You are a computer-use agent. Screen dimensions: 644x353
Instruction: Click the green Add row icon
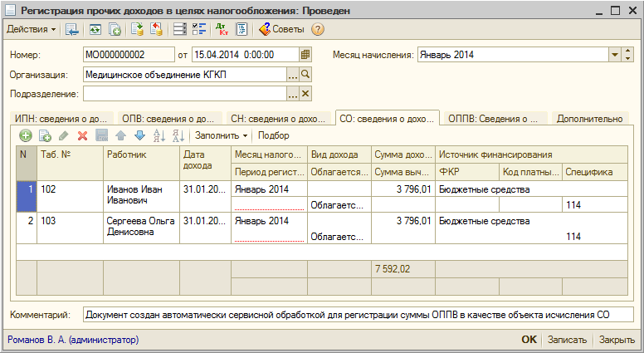pyautogui.click(x=26, y=135)
